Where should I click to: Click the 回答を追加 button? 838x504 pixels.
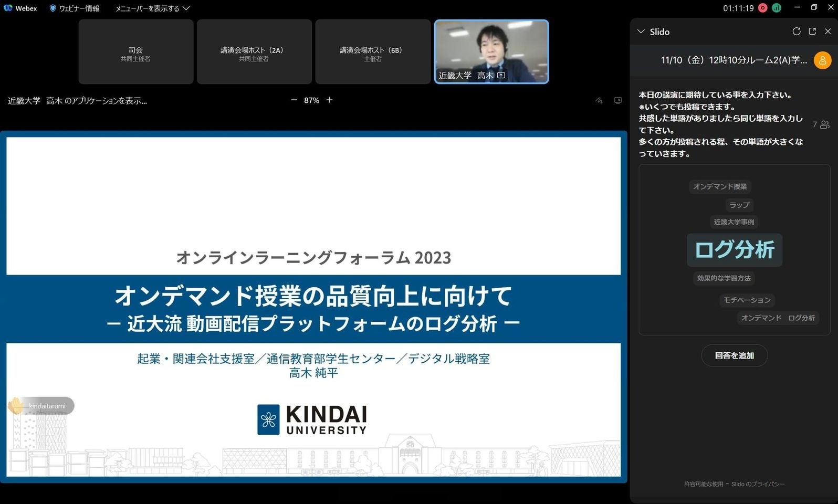point(735,355)
